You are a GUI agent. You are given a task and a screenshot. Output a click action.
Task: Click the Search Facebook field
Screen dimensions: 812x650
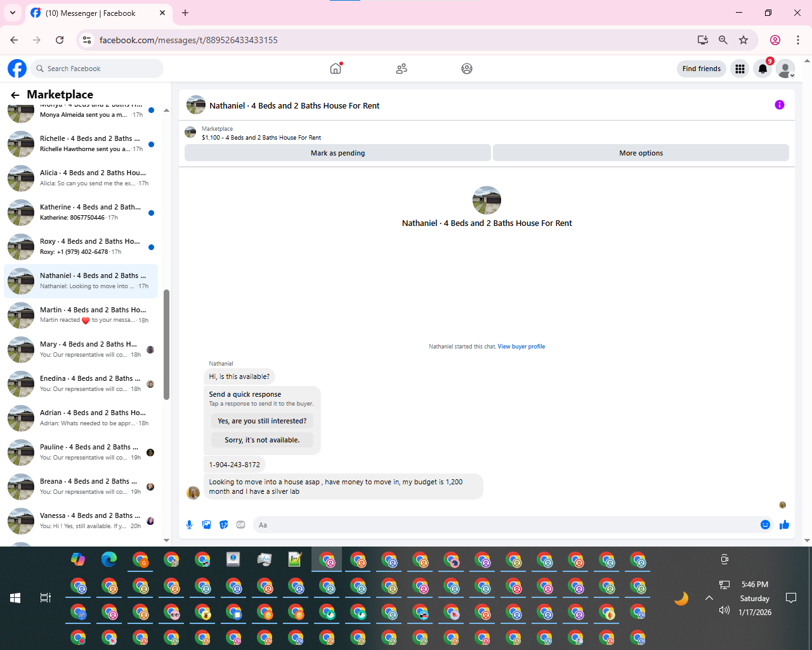97,69
